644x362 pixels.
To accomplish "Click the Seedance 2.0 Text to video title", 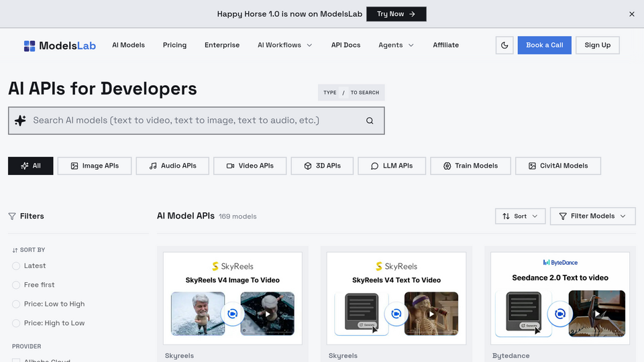I will 560,278.
